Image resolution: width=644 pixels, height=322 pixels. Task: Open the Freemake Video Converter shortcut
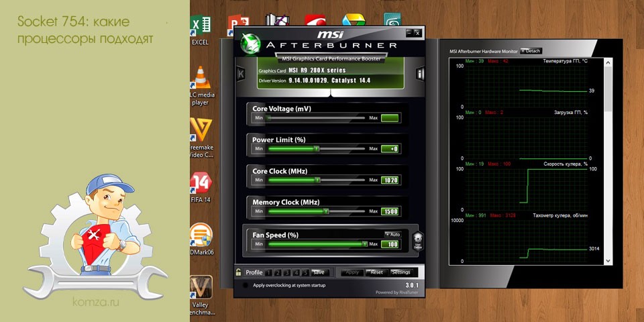click(x=201, y=138)
